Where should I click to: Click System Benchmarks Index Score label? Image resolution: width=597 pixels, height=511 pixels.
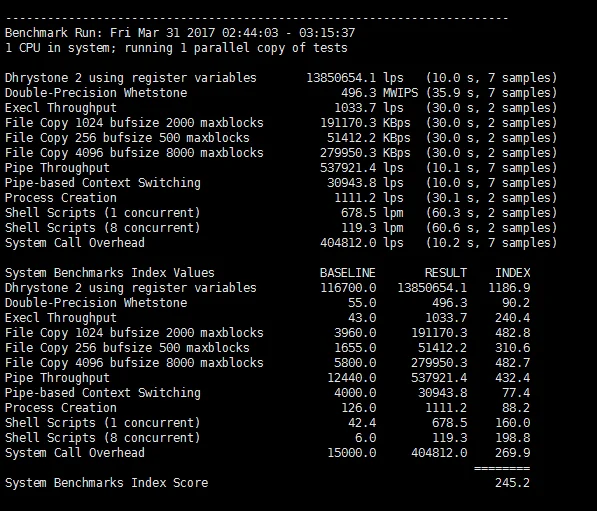click(106, 483)
